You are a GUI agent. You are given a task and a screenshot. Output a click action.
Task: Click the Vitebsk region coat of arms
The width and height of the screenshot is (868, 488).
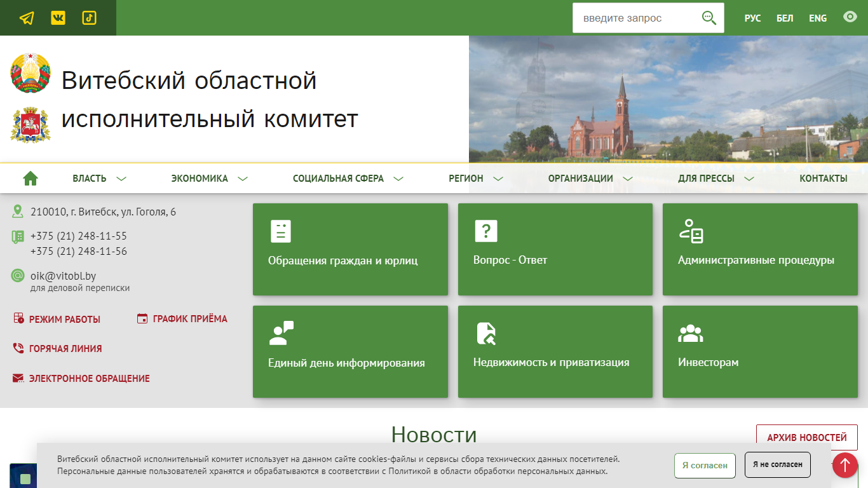click(x=31, y=125)
